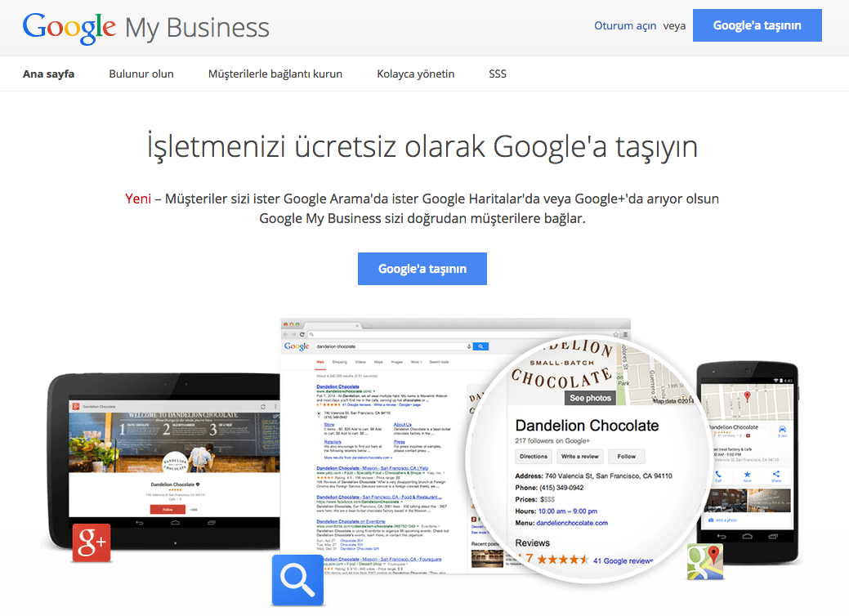Tap the Save star icon on the phone

747,475
